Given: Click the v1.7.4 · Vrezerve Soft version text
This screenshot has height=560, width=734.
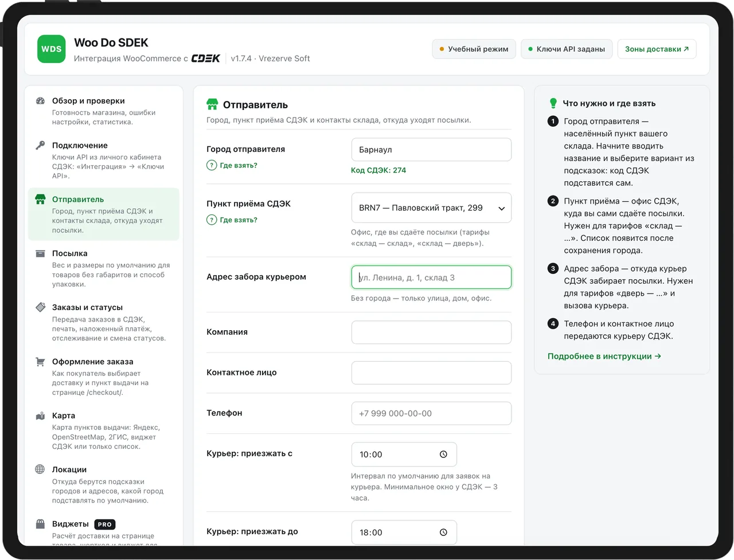Looking at the screenshot, I should (270, 58).
